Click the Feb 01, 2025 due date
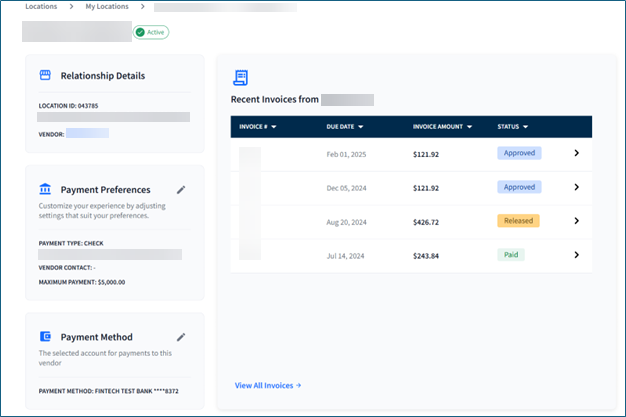 pyautogui.click(x=346, y=154)
